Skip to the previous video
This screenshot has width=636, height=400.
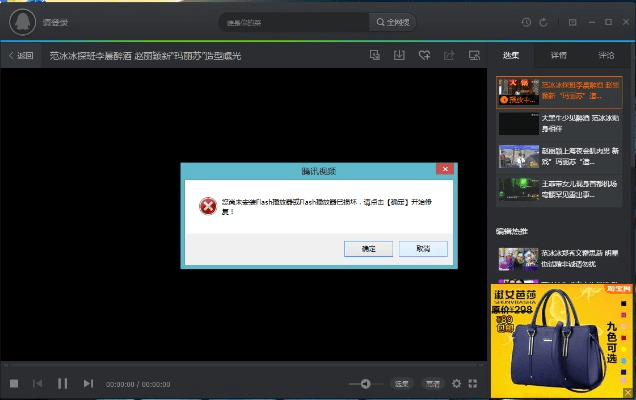click(38, 383)
